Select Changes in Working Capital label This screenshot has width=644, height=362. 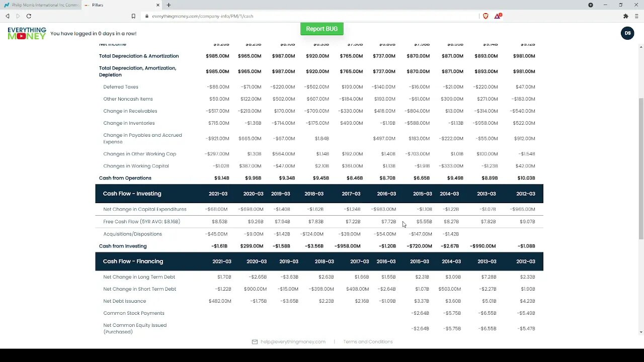pos(136,166)
